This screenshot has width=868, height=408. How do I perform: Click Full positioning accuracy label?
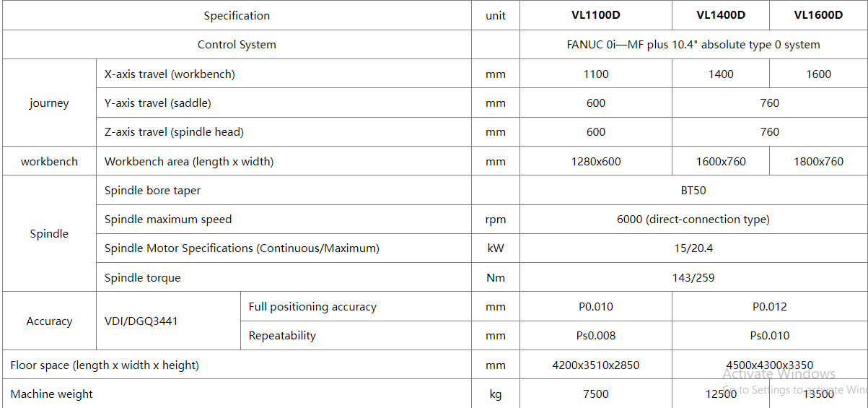pyautogui.click(x=312, y=307)
